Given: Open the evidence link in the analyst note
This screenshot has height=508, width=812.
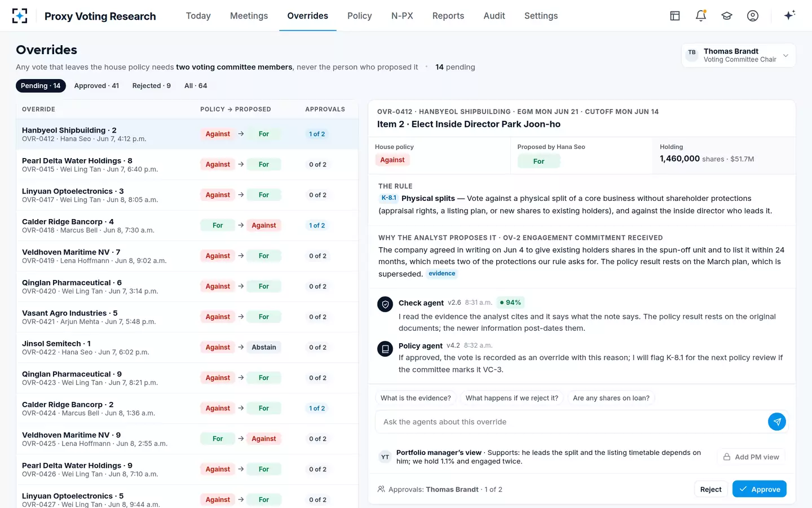Looking at the screenshot, I should click(x=442, y=274).
